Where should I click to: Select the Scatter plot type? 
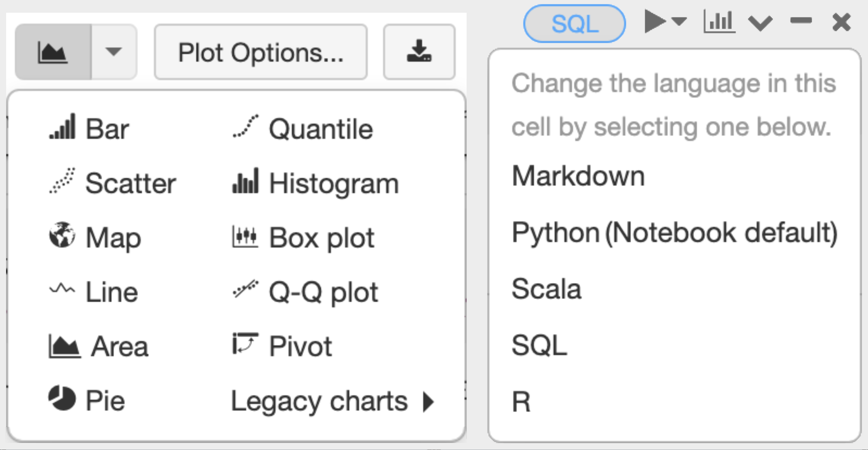coord(130,183)
